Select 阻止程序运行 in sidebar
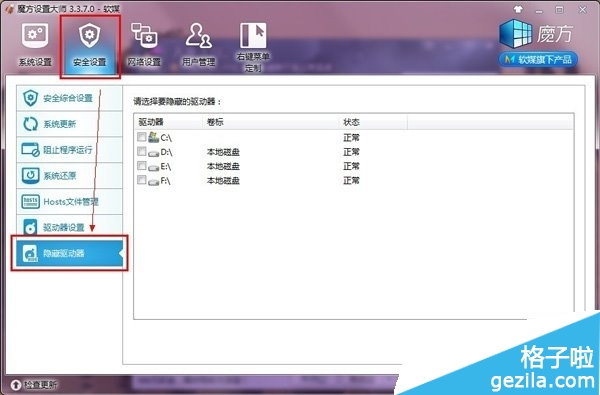This screenshot has height=395, width=600. tap(69, 150)
